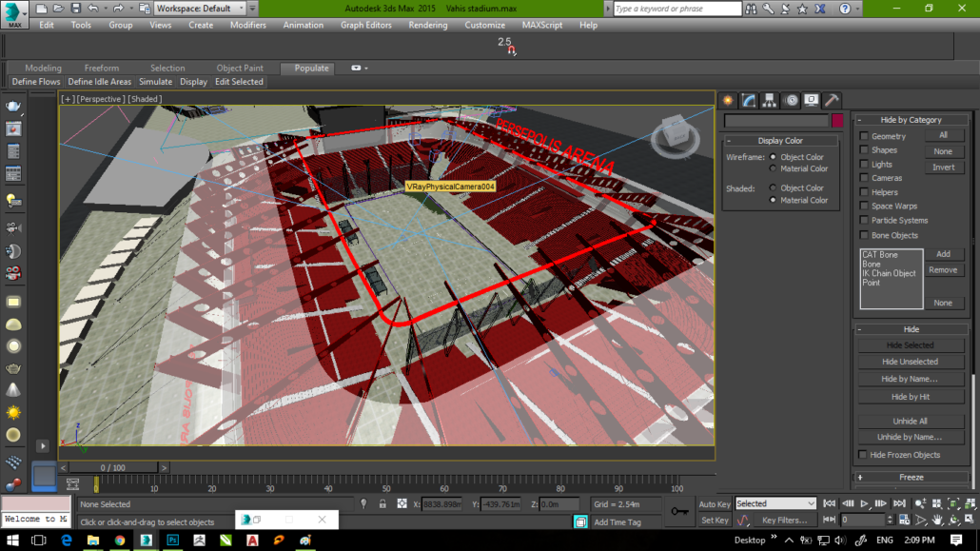Screen dimensions: 980x551
Task: Open the Selected key mode dropdown
Action: point(775,503)
